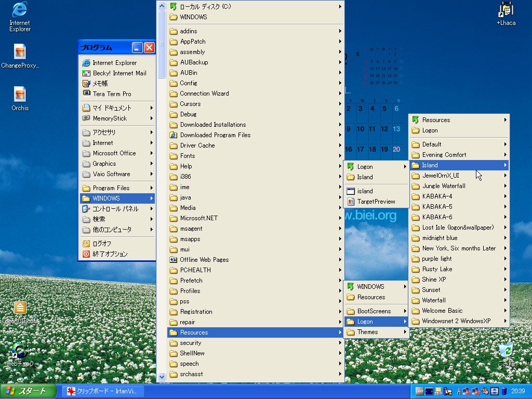Open ChangeProxy desktop icon
Screen dimensions: 532x399
click(20, 56)
